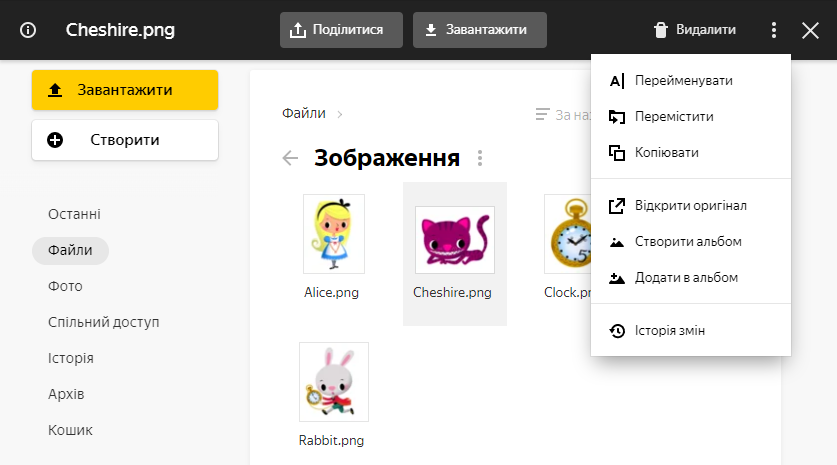Open Історія in the sidebar

[70, 358]
